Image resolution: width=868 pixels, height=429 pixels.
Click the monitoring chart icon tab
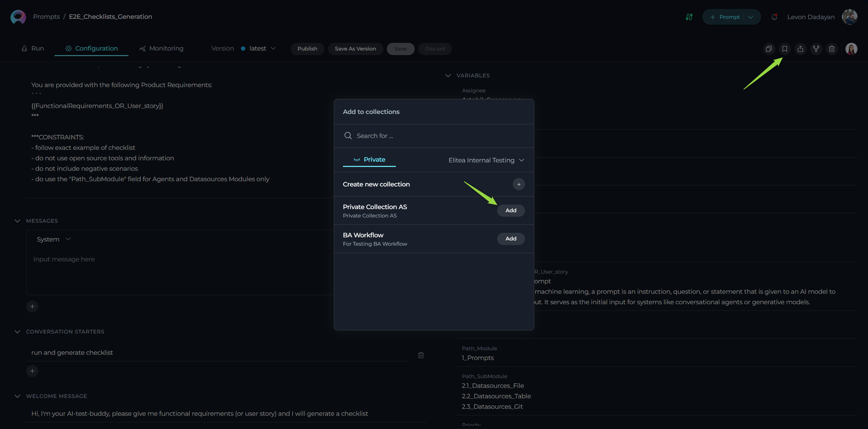tap(161, 49)
